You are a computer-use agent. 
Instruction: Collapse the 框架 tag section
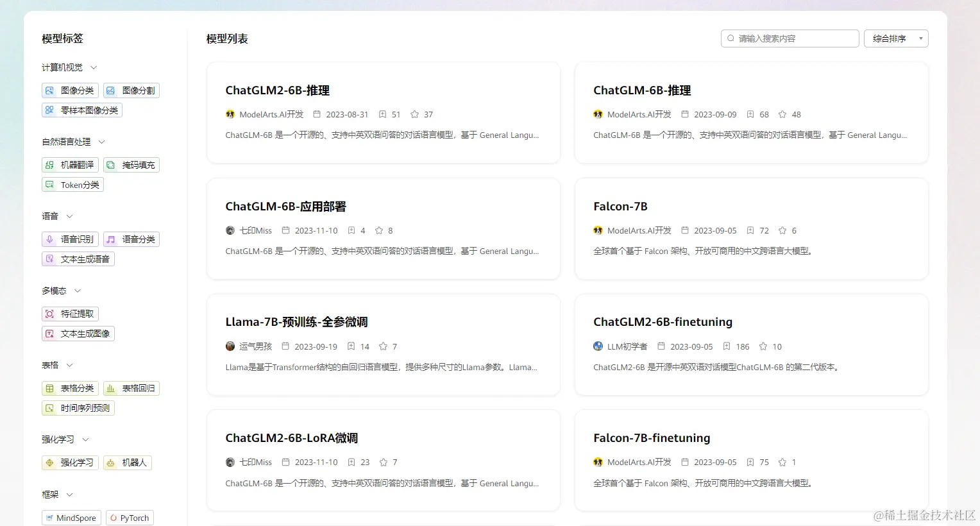(x=70, y=495)
